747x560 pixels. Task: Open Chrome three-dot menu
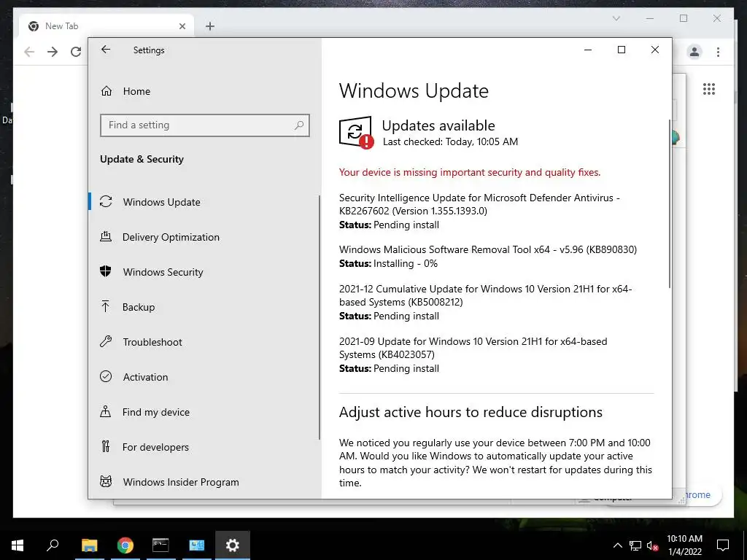click(718, 52)
